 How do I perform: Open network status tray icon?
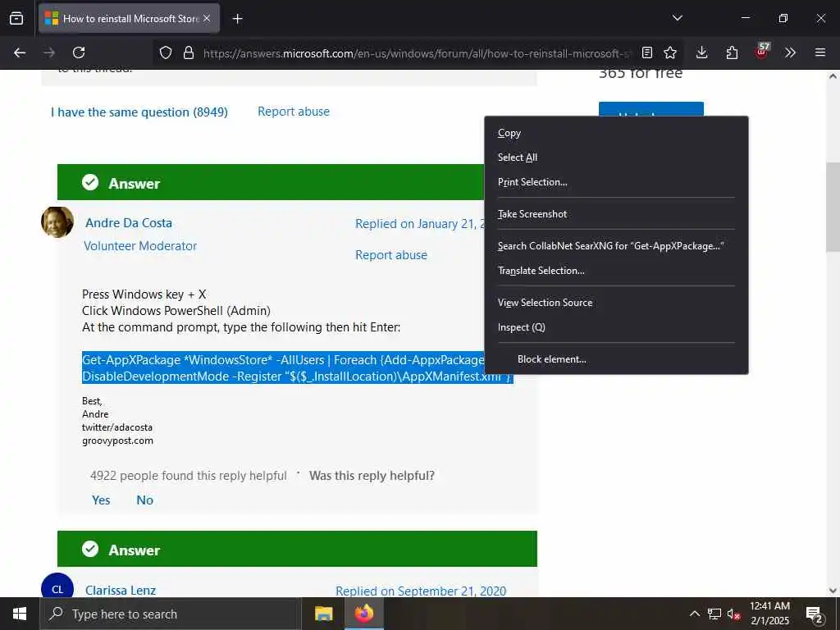coord(714,614)
